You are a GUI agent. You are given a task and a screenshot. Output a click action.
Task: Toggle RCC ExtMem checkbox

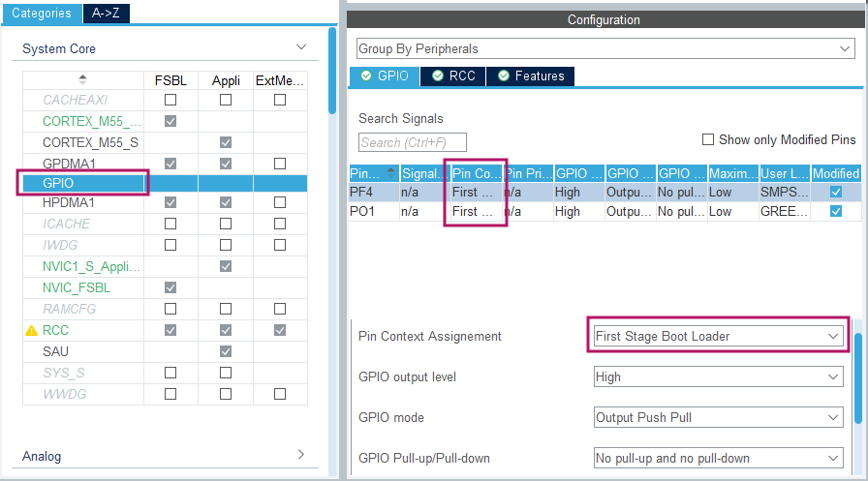280,330
